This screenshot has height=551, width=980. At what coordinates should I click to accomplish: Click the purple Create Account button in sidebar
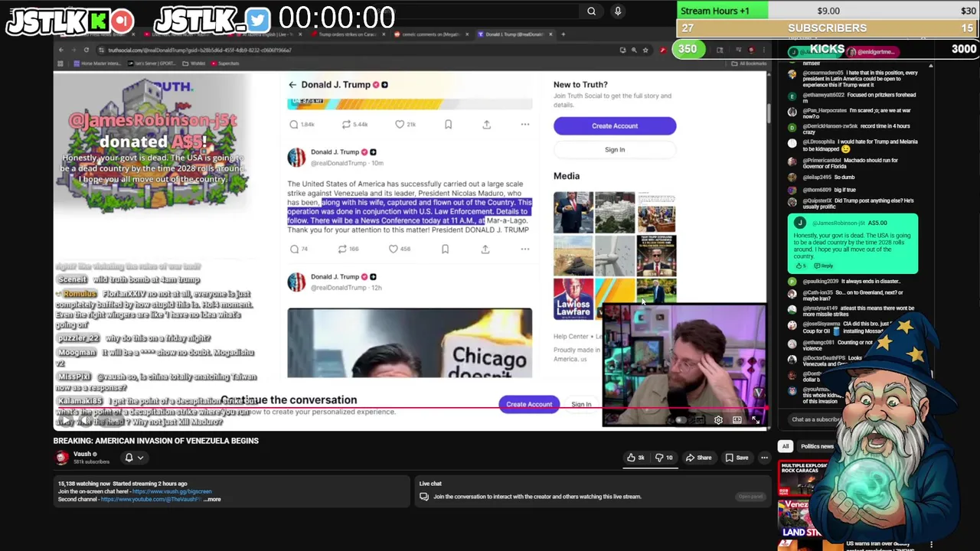(615, 126)
